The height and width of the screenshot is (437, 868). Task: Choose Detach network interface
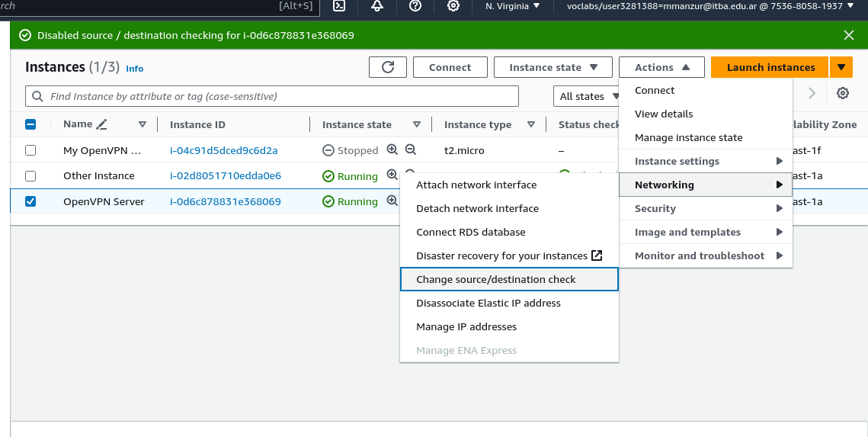click(509, 208)
